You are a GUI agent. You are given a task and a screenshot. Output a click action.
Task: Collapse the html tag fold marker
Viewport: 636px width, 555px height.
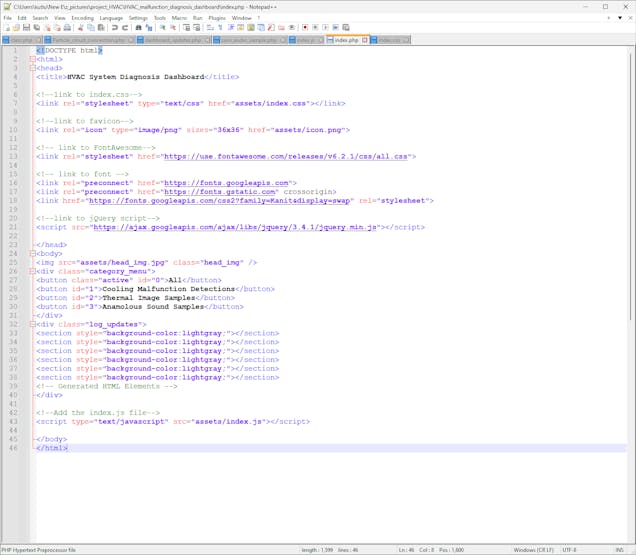point(32,59)
